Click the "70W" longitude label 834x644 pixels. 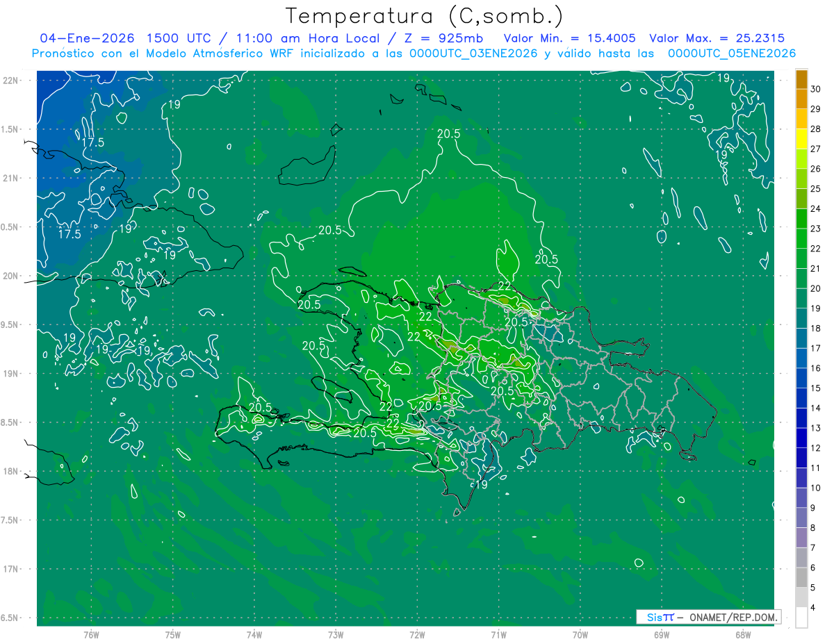(580, 634)
